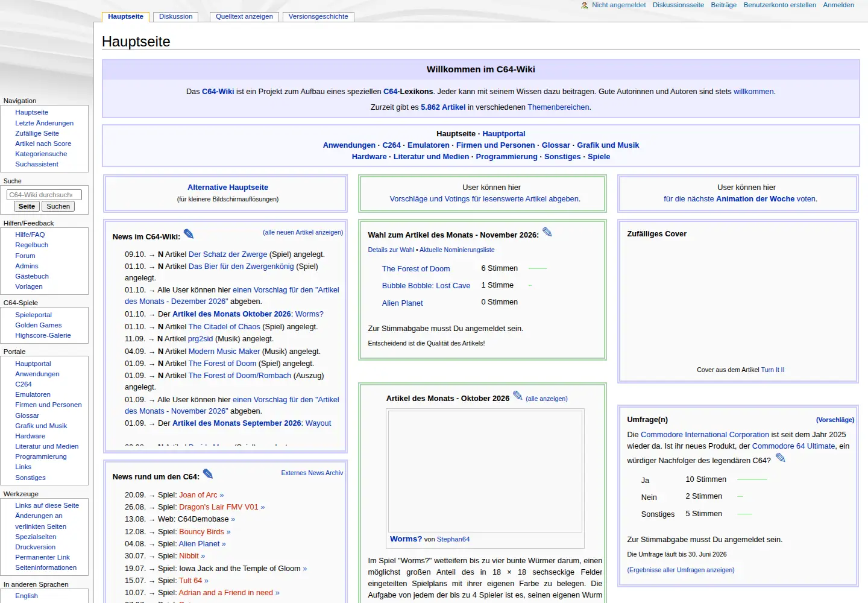Click the edit pencil beside Wahl zum Artikel des Monats
Viewport: 868px width, 603px height.
click(547, 232)
